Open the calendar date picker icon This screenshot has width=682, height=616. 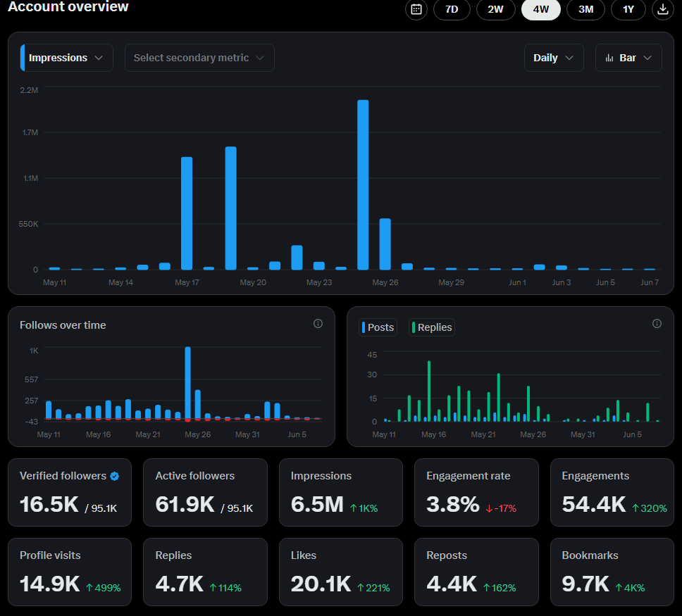[416, 9]
